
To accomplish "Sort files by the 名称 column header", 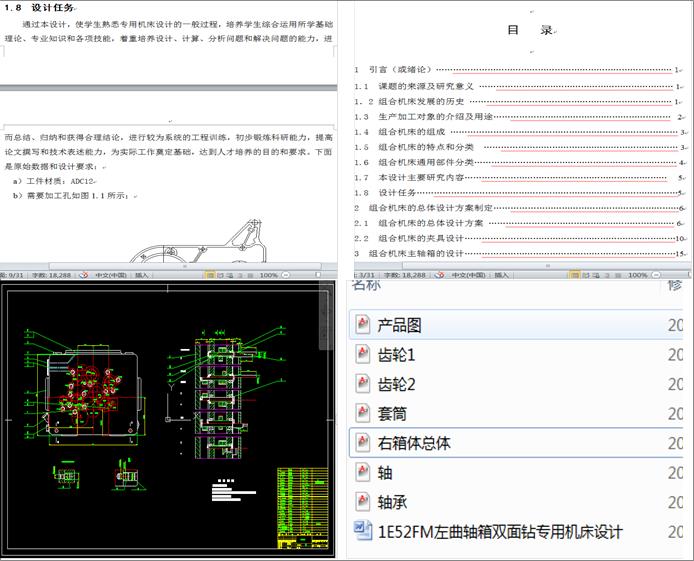I will click(x=366, y=285).
